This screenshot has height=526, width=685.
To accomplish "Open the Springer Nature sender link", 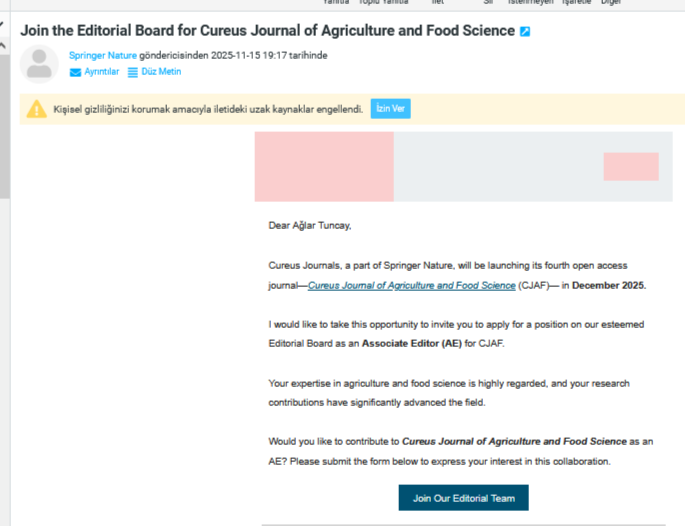I will coord(103,55).
